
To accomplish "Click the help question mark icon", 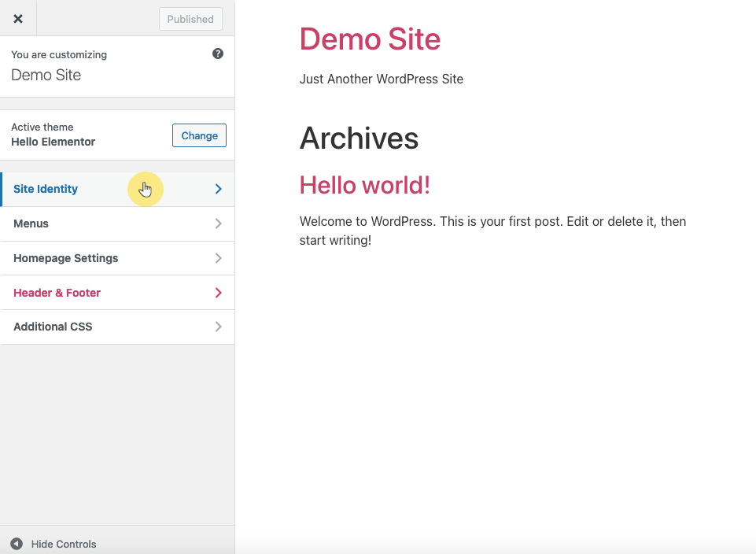I will pos(218,54).
